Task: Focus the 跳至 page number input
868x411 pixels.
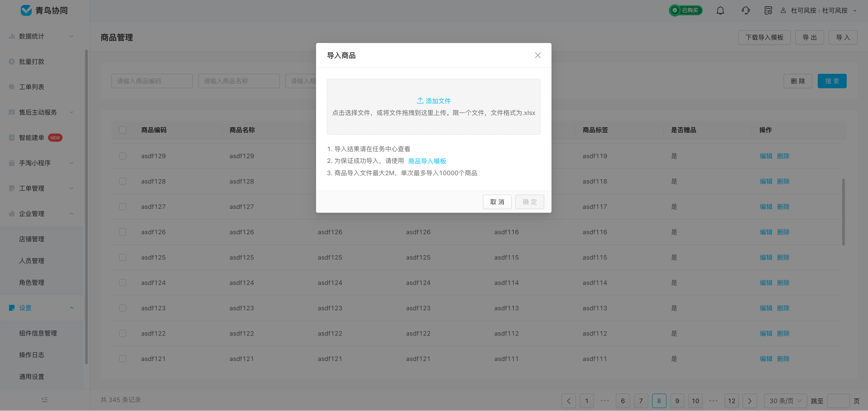Action: 838,401
